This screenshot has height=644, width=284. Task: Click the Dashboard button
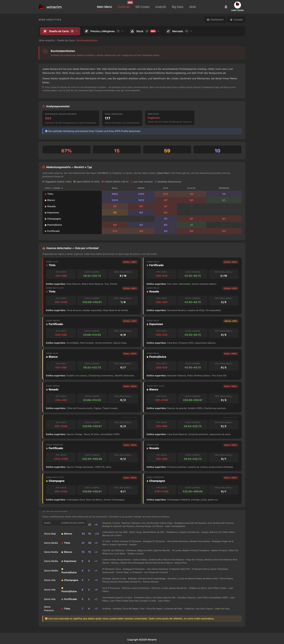coord(215,20)
